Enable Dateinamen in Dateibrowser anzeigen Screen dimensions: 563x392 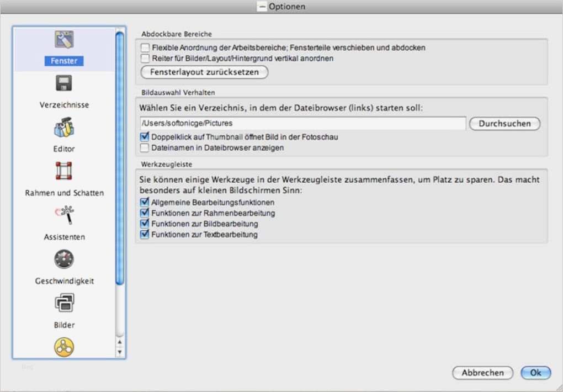coord(144,147)
